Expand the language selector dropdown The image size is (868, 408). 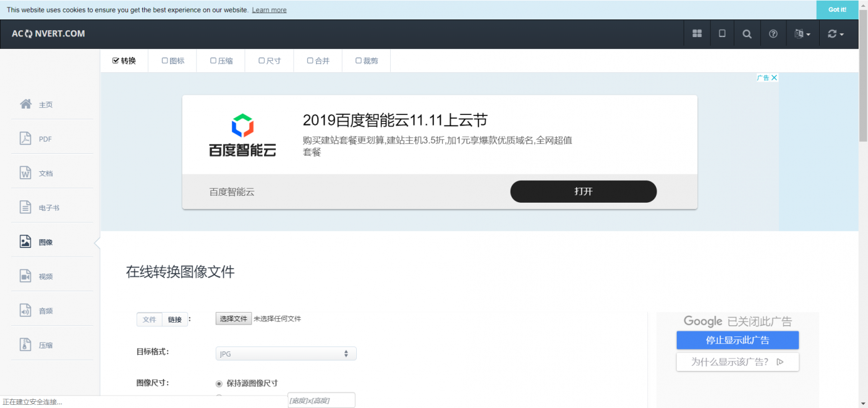coord(802,34)
